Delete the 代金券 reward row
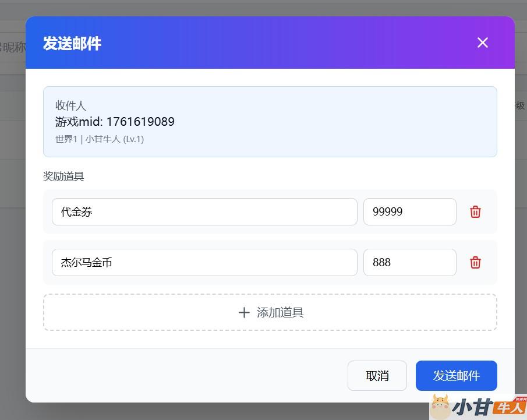Screen dimensions: 527x420 pos(475,211)
